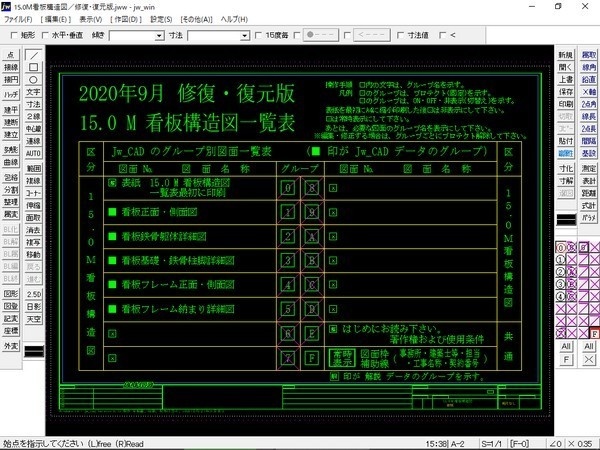
Task: Click the 開く open file button
Action: click(x=566, y=67)
